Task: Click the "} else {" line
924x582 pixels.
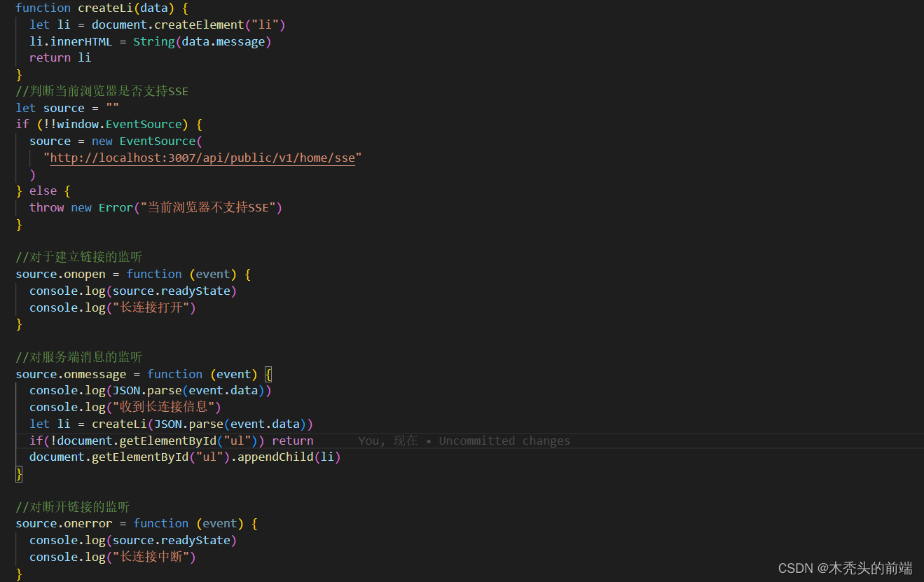Action: [43, 190]
